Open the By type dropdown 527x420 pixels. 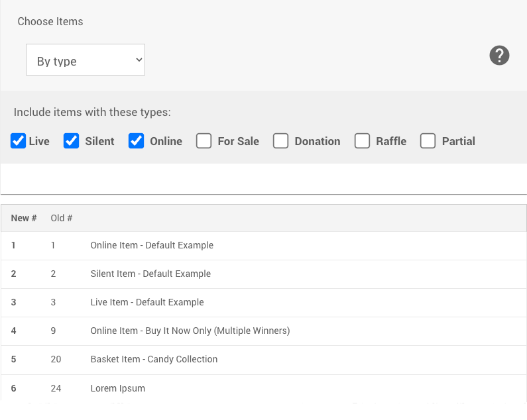(x=86, y=60)
